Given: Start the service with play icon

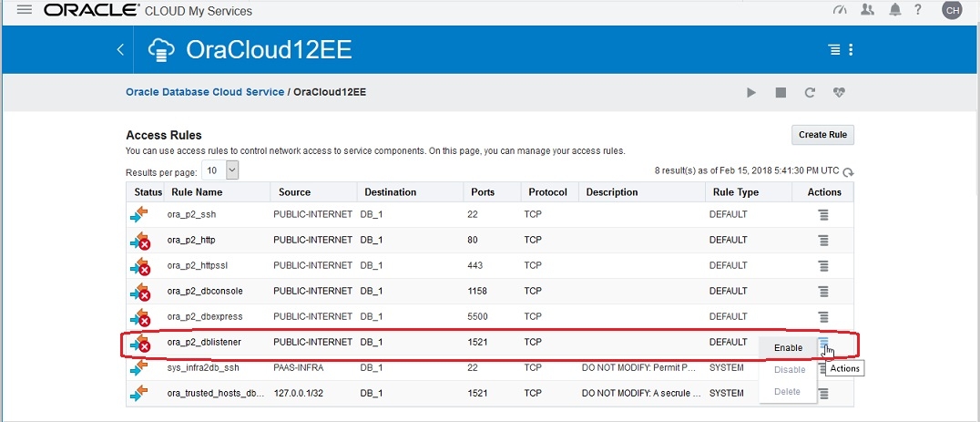Looking at the screenshot, I should (751, 93).
